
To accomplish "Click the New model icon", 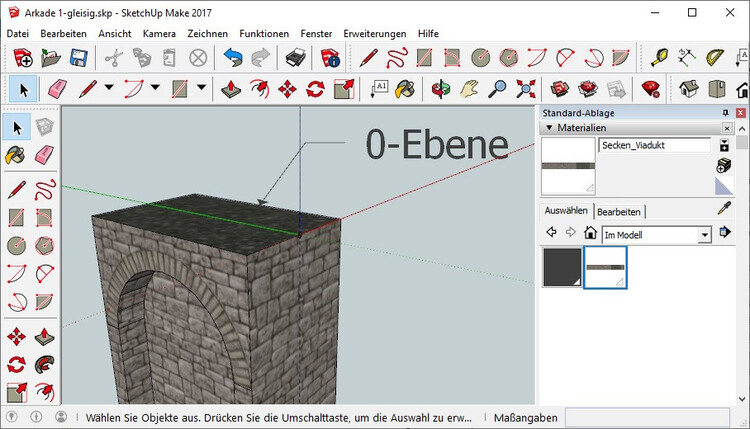I will pyautogui.click(x=22, y=58).
